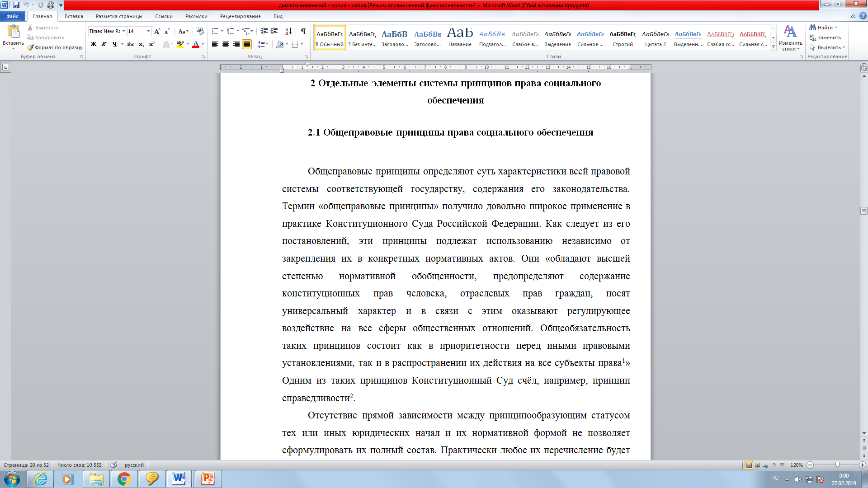The image size is (868, 488).
Task: Apply superscript formatting icon
Action: pos(152,44)
